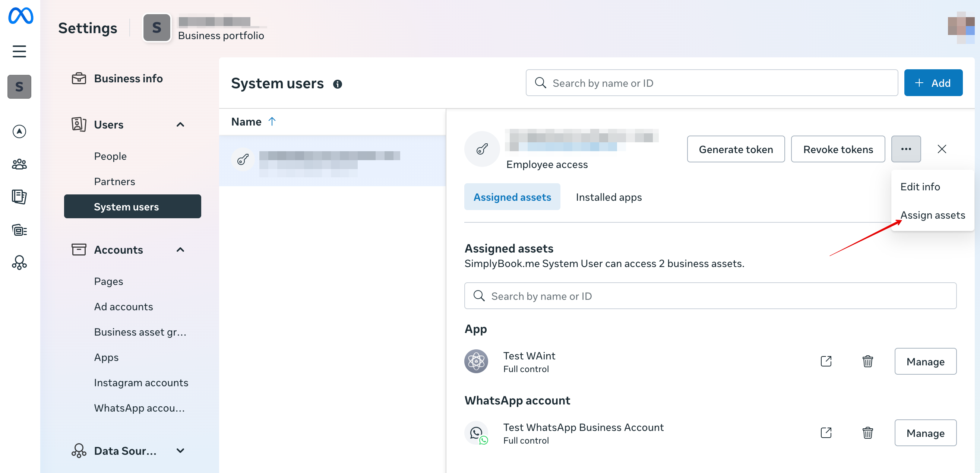
Task: Collapse the Users section
Action: 180,125
